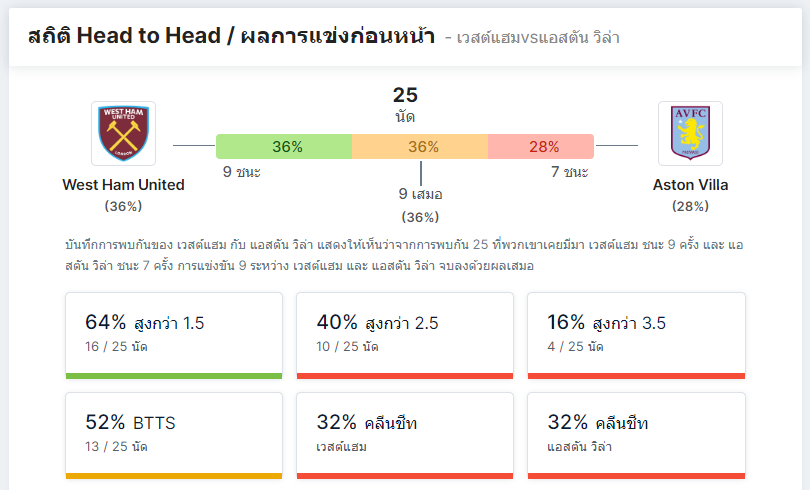Select the green 36% West Ham wins bar segment
This screenshot has height=490, width=810.
tap(284, 147)
